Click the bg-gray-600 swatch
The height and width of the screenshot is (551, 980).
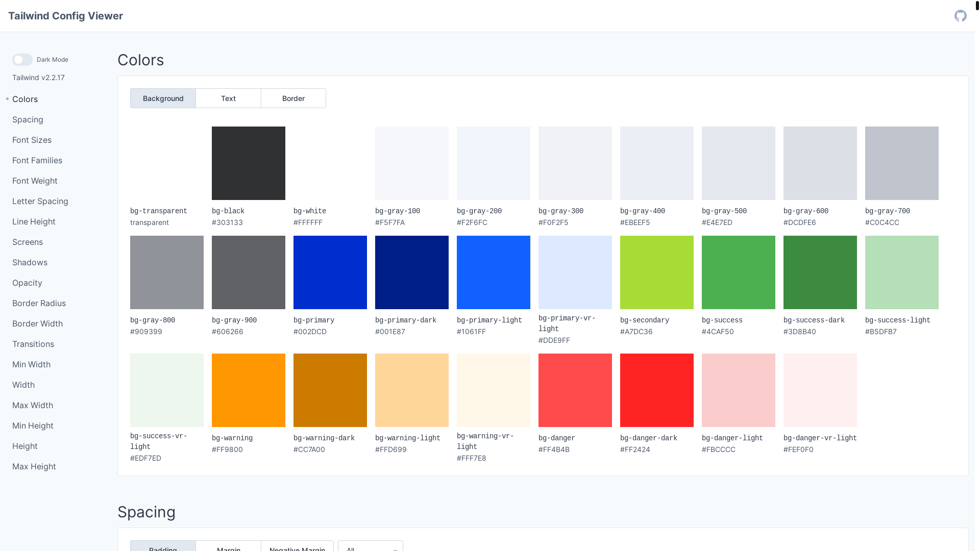pyautogui.click(x=820, y=163)
